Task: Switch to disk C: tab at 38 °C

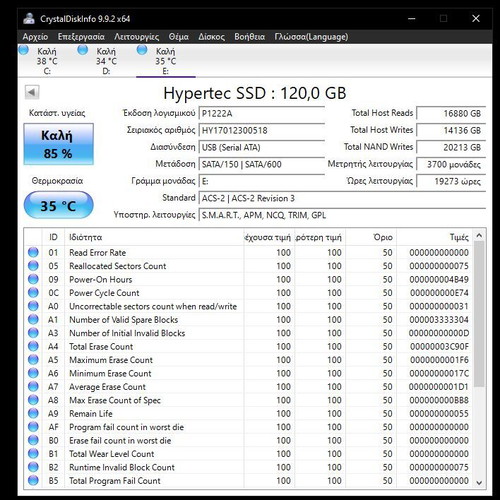Action: (47, 61)
